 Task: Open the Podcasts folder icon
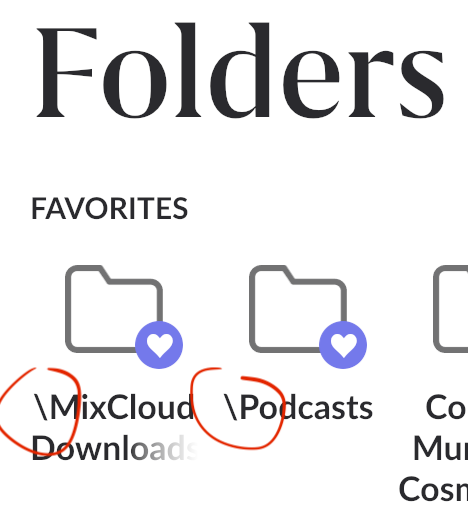pyautogui.click(x=298, y=309)
